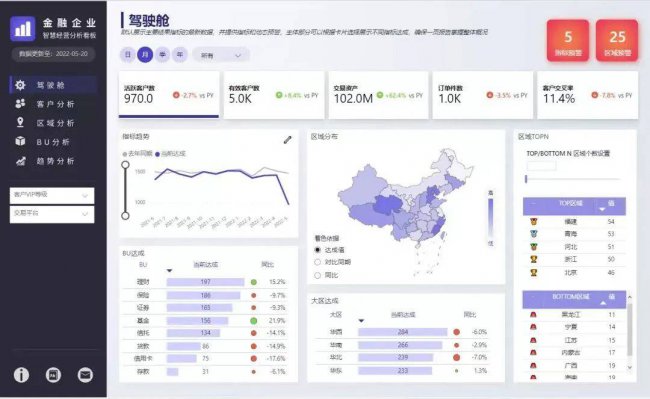This screenshot has width=650, height=399.
Task: Click the pencil edit icon on 指标趋势 chart
Action: pyautogui.click(x=287, y=140)
